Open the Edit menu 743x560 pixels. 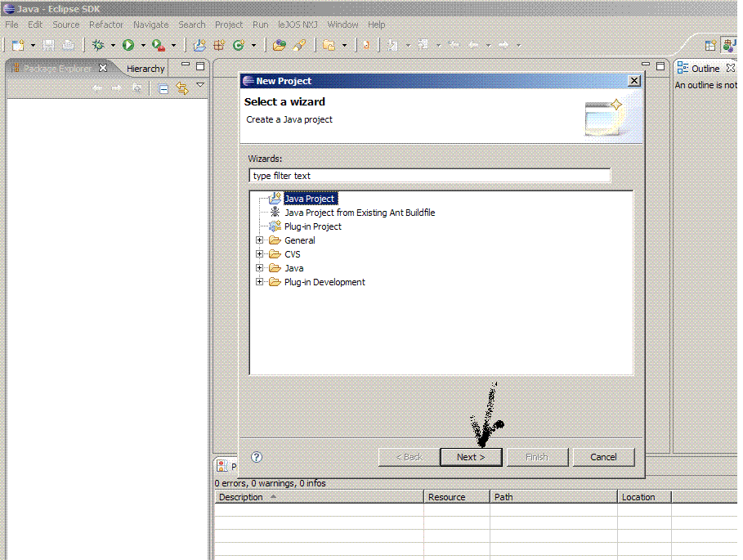click(35, 25)
